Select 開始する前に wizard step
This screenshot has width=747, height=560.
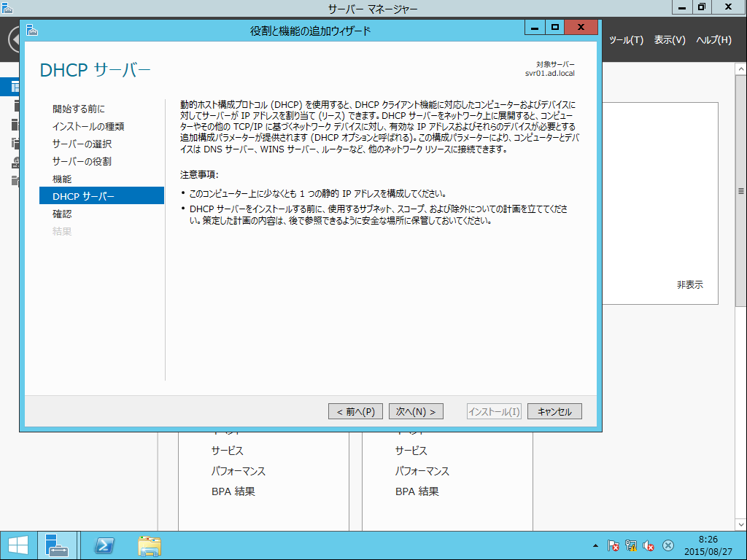pos(79,109)
